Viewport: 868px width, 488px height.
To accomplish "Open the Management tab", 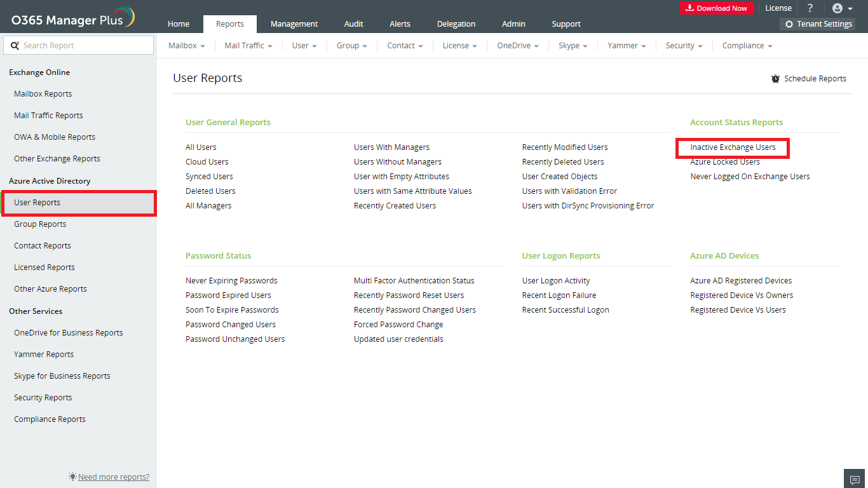I will [x=294, y=24].
